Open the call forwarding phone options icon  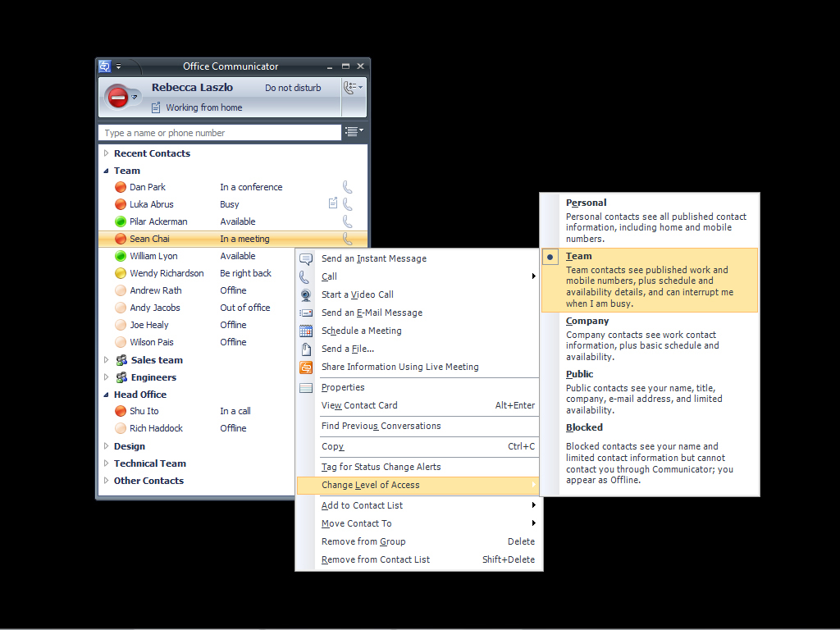coord(353,88)
